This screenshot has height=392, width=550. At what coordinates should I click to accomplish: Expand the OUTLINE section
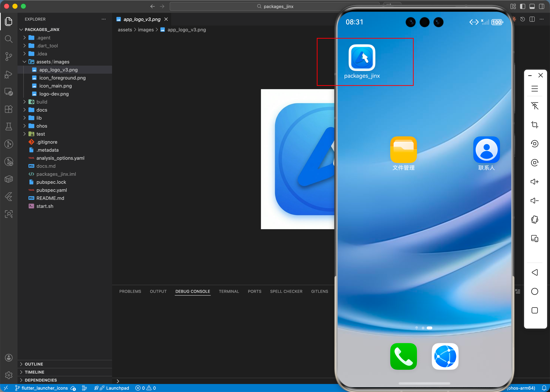[x=34, y=364]
